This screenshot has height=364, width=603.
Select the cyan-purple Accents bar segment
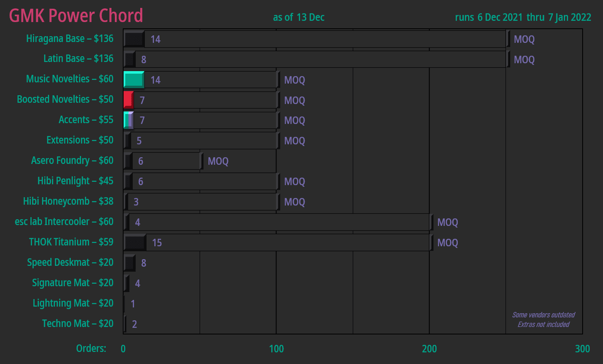pyautogui.click(x=129, y=120)
